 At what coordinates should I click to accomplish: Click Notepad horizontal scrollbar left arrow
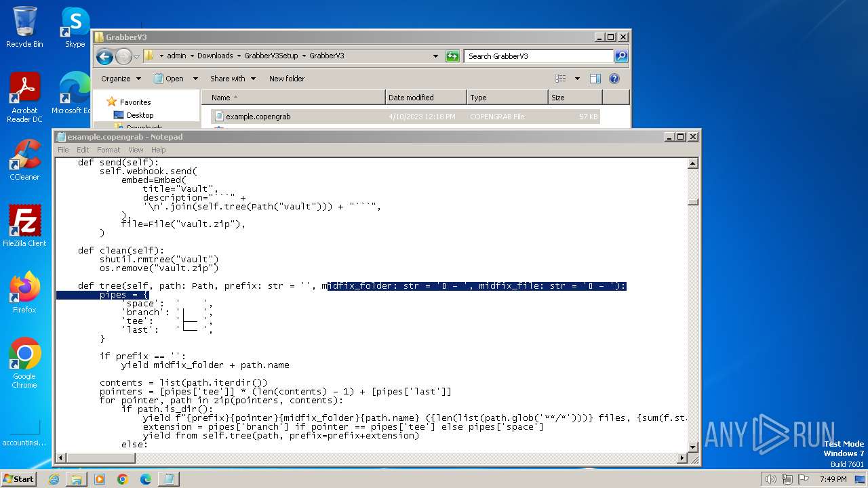(x=61, y=459)
